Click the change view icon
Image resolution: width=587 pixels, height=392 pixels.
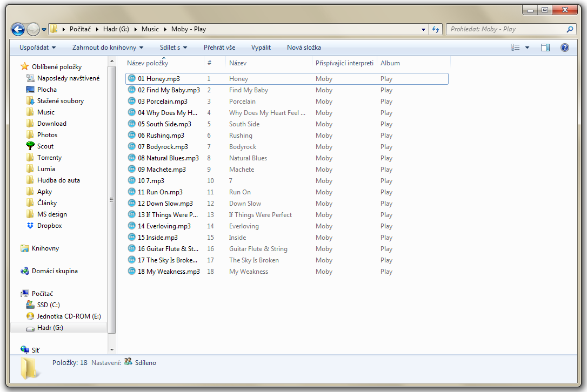click(x=516, y=48)
